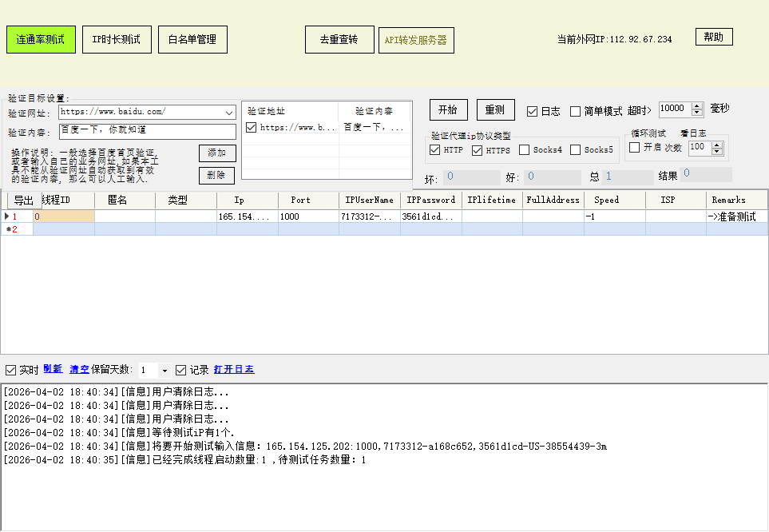This screenshot has height=532, width=769.
Task: Click the Port cell showing 1000
Action: pyautogui.click(x=308, y=216)
